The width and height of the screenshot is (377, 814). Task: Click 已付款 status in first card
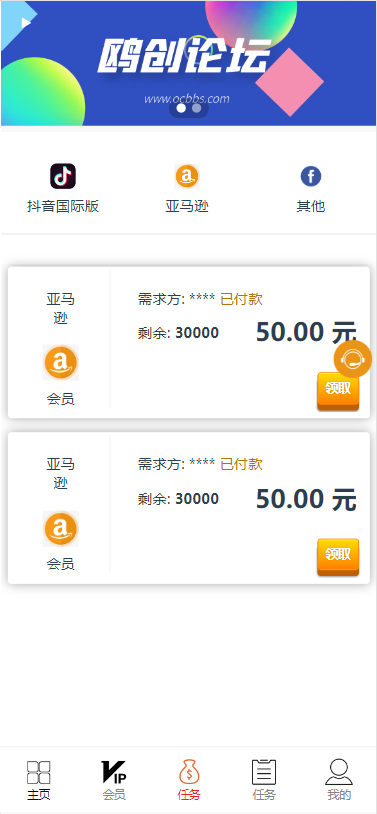(x=241, y=299)
